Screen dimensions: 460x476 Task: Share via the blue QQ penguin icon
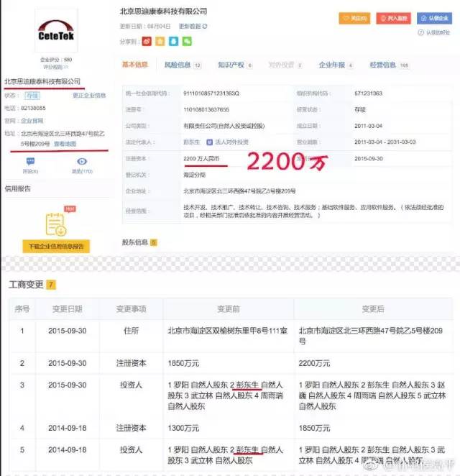pos(173,41)
